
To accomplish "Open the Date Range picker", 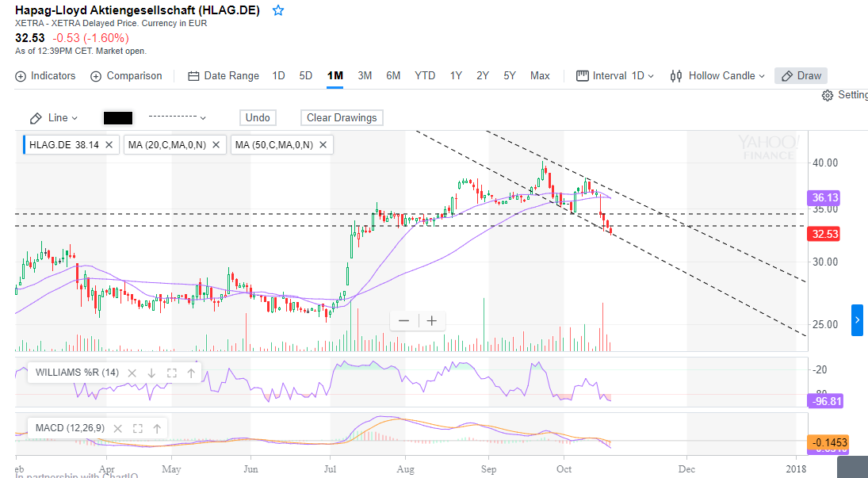I will [x=224, y=76].
